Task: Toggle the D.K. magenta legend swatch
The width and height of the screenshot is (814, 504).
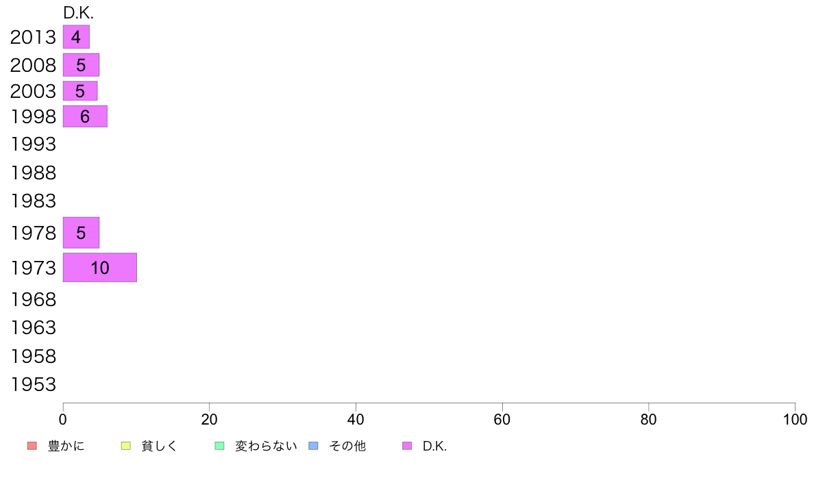Action: (407, 446)
